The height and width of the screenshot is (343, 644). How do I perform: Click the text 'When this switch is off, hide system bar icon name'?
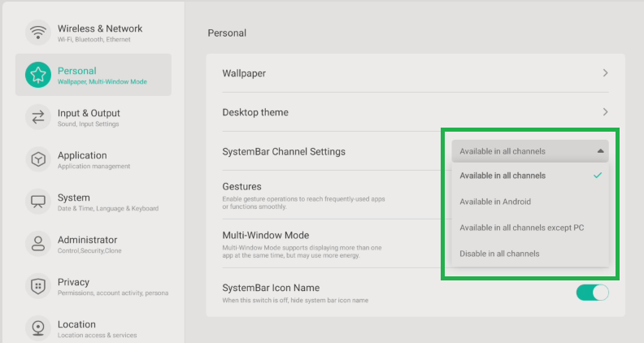coord(295,300)
